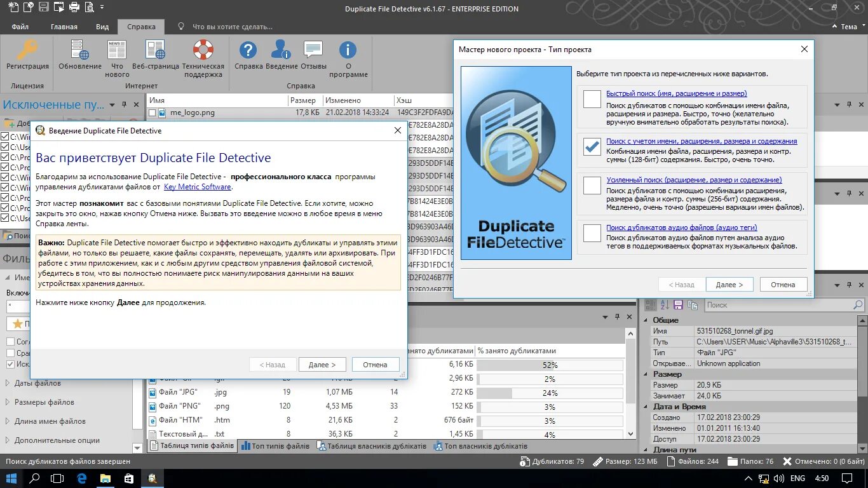Click Отмена in the Введение dialog
The image size is (868, 488).
click(x=375, y=365)
